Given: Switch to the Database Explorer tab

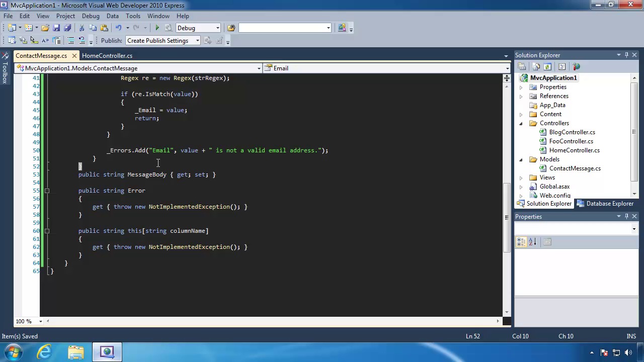Looking at the screenshot, I should pos(605,204).
